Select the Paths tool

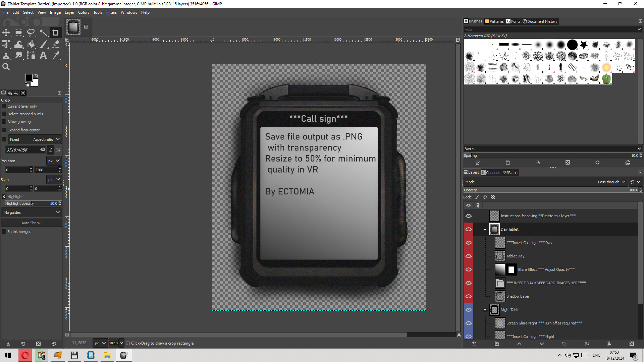pos(31,56)
